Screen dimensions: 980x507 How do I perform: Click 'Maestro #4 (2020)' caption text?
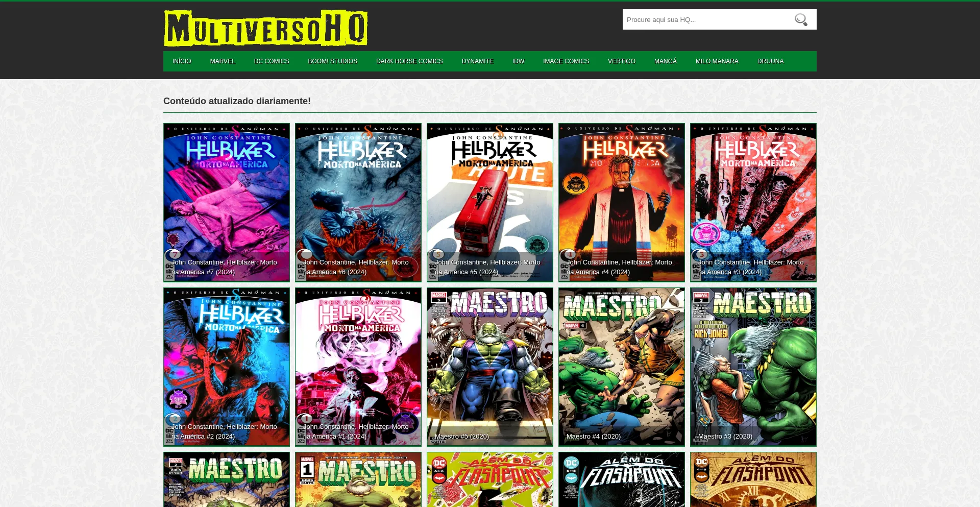594,437
